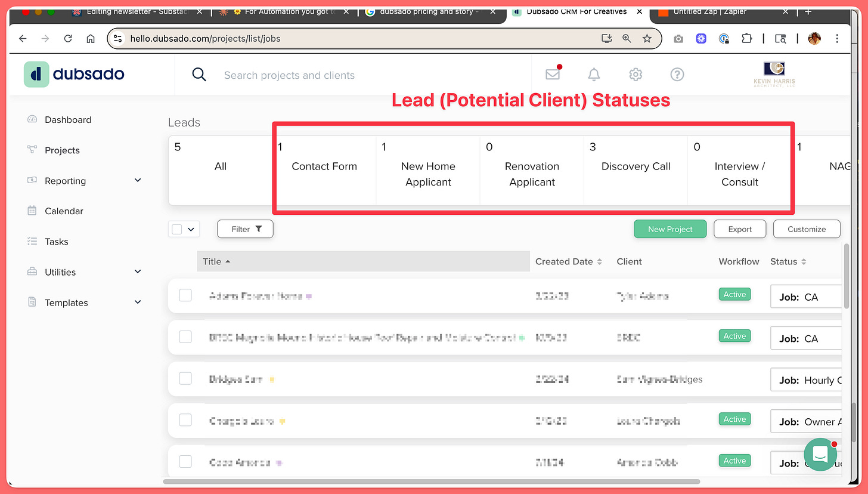Click the install app icon in address bar

tap(607, 39)
